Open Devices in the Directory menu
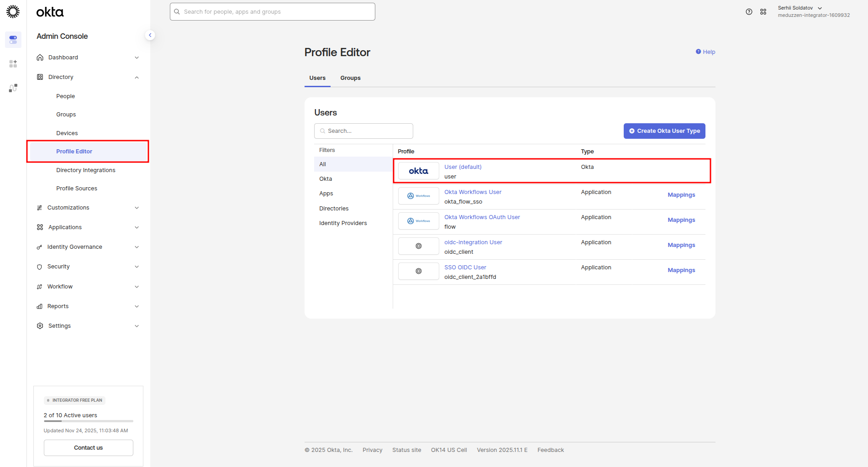Image resolution: width=868 pixels, height=467 pixels. coord(67,133)
